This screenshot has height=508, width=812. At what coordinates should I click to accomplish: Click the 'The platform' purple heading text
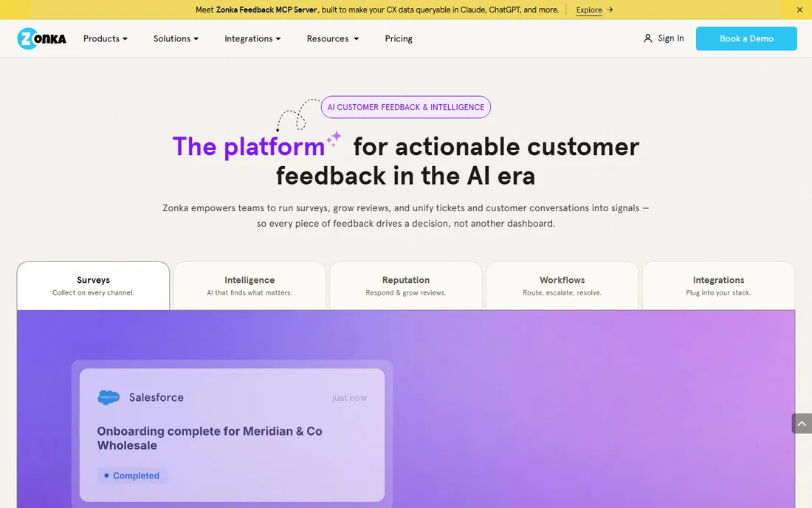click(249, 146)
